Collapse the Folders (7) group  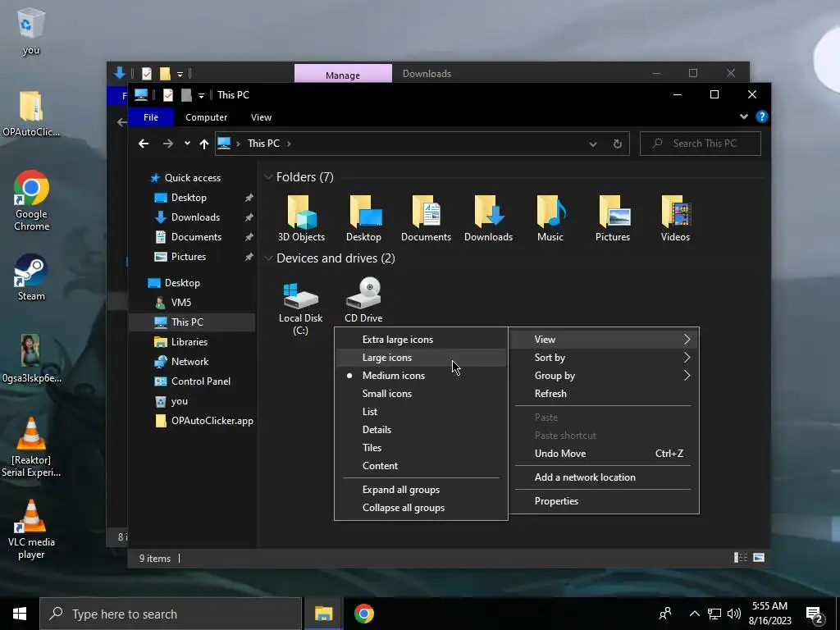pyautogui.click(x=268, y=177)
